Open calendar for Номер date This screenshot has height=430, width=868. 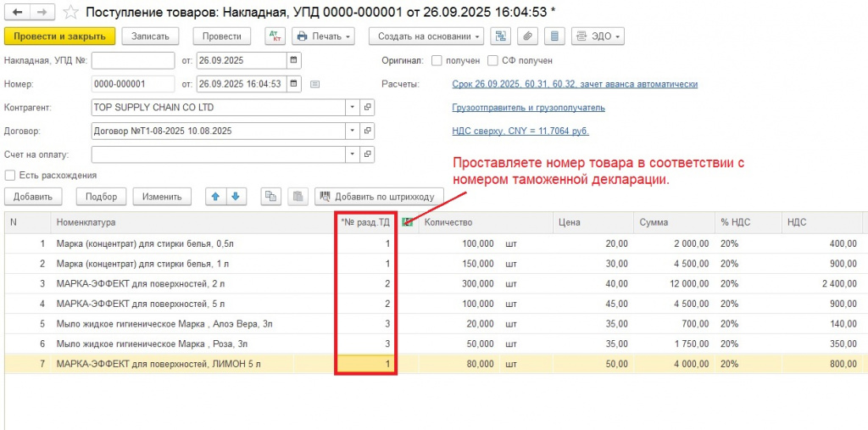click(293, 84)
